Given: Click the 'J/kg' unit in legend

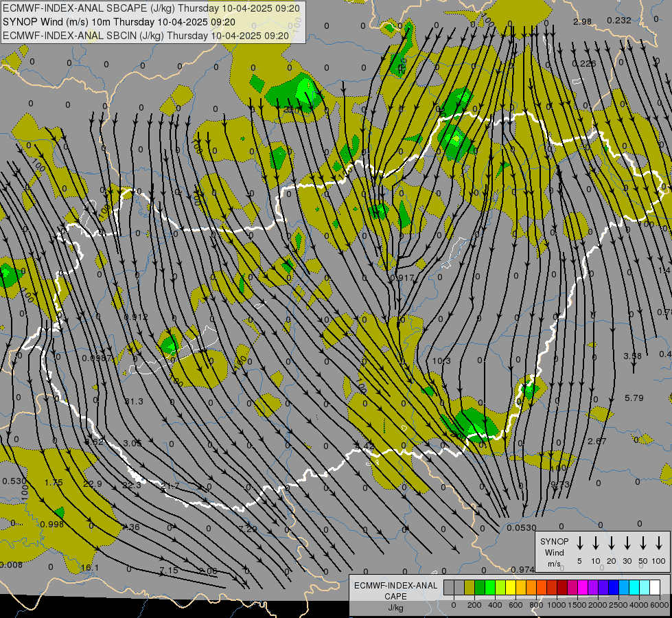Looking at the screenshot, I should click(395, 608).
